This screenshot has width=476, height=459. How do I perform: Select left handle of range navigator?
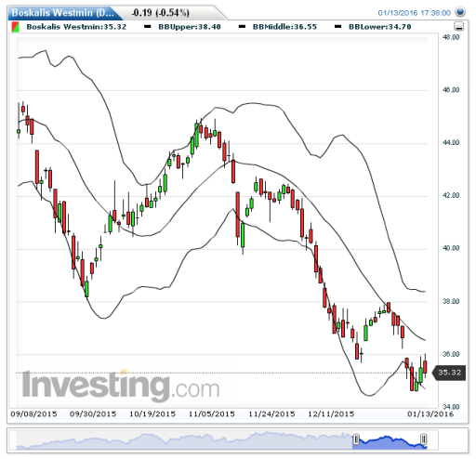pyautogui.click(x=356, y=439)
